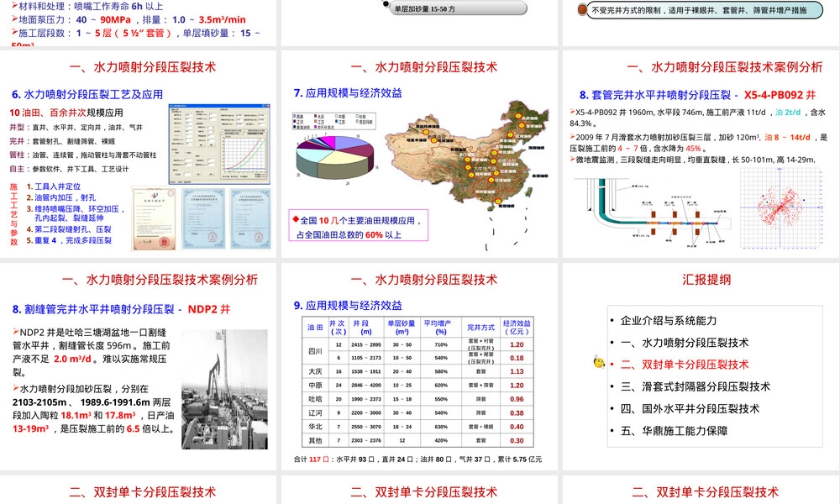The height and width of the screenshot is (504, 840).
Task: Select the slide titled 9. 应用规模与经济效益
Action: (x=419, y=365)
